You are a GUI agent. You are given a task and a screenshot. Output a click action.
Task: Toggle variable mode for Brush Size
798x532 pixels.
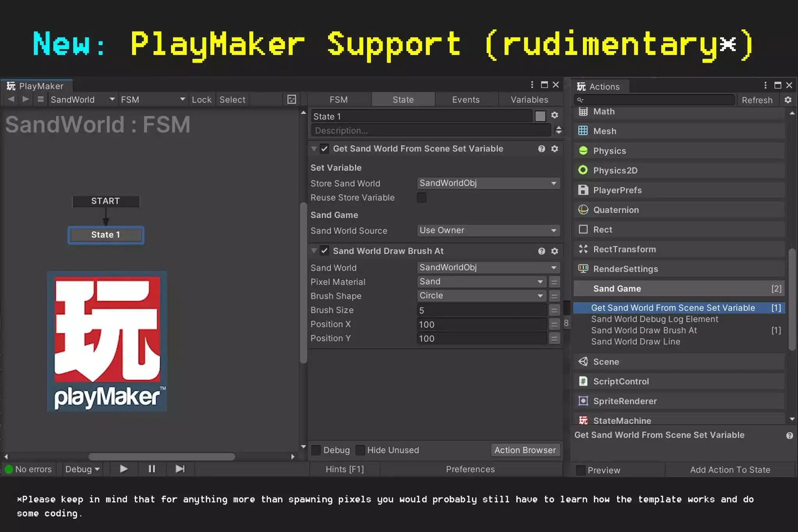tap(554, 310)
